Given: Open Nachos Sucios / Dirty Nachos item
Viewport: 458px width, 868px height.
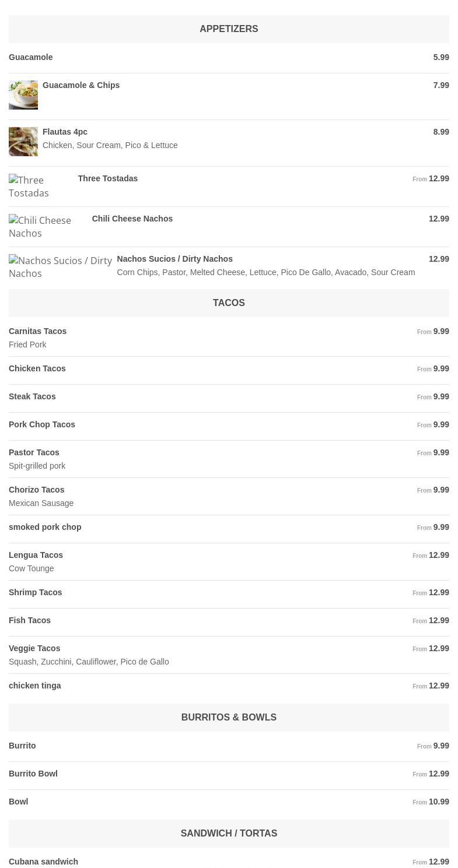Looking at the screenshot, I should coord(174,259).
